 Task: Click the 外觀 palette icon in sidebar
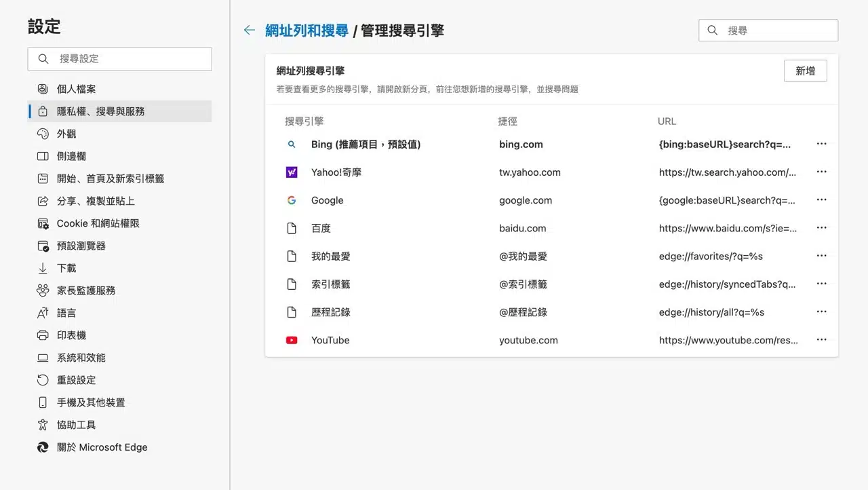click(43, 134)
